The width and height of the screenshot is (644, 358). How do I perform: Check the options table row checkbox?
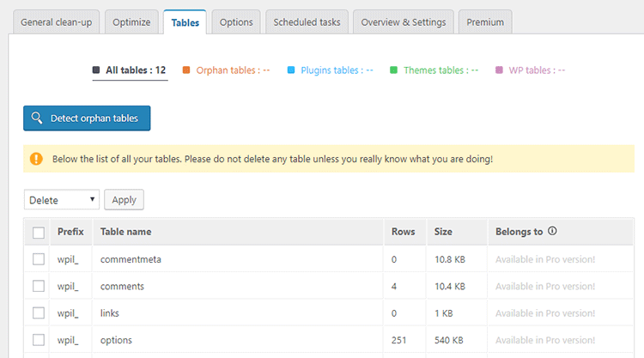[x=39, y=340]
